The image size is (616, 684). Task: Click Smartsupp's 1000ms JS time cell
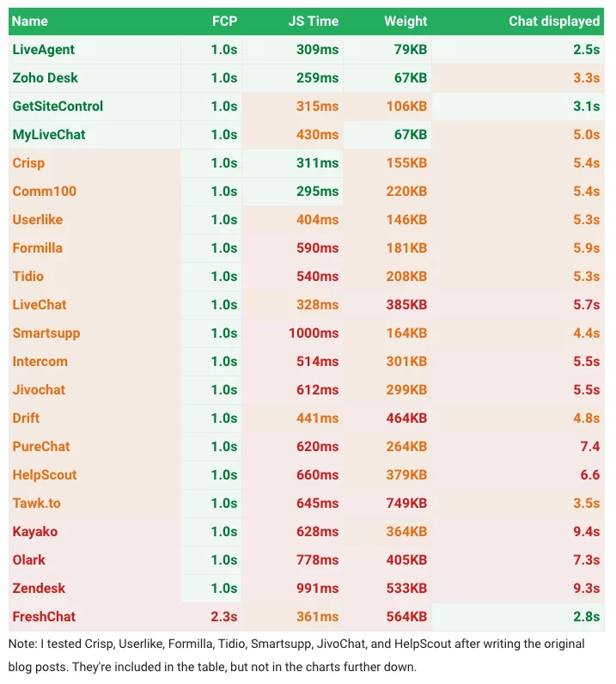pos(314,333)
